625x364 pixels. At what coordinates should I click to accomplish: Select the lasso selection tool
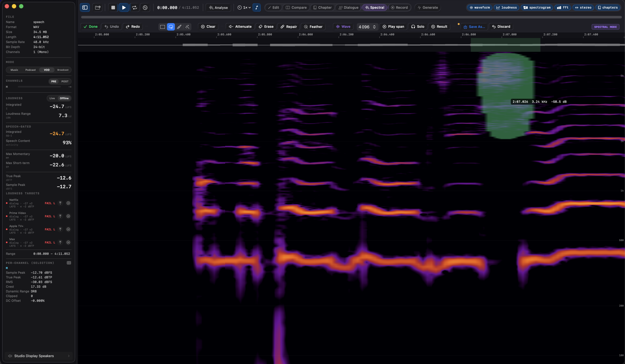171,27
